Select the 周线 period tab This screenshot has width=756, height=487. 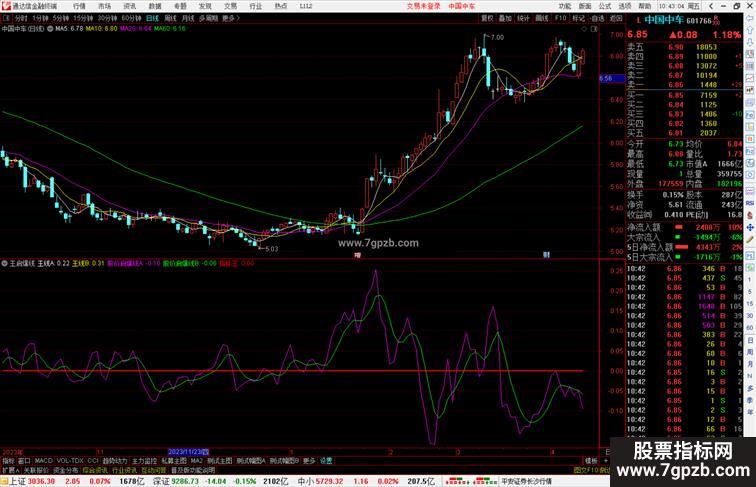[x=170, y=18]
